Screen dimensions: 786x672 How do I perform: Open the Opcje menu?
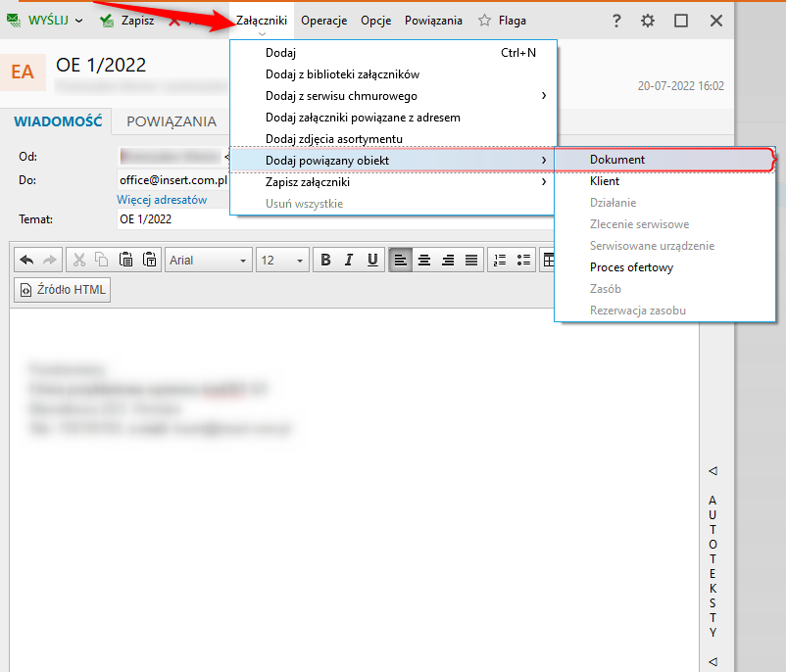click(x=376, y=21)
